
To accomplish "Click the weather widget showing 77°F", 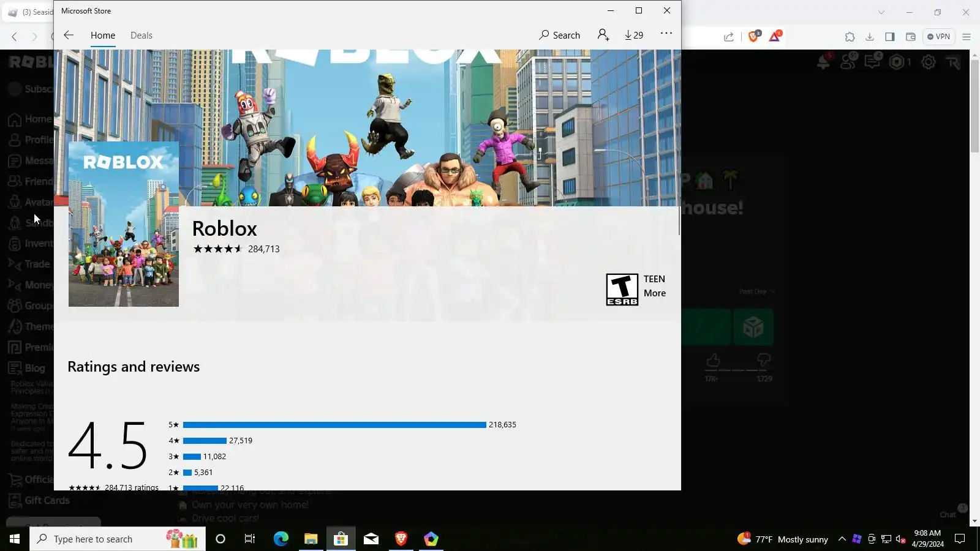I will pyautogui.click(x=783, y=539).
